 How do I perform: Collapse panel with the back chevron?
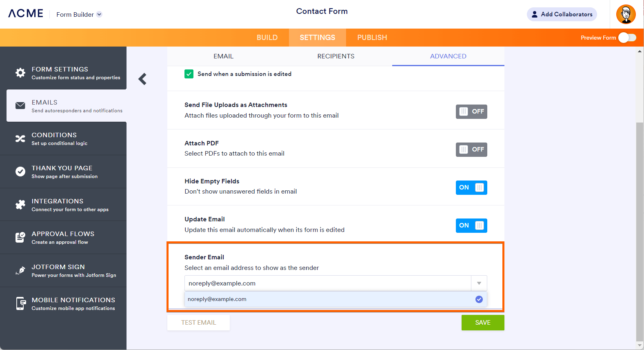point(142,79)
